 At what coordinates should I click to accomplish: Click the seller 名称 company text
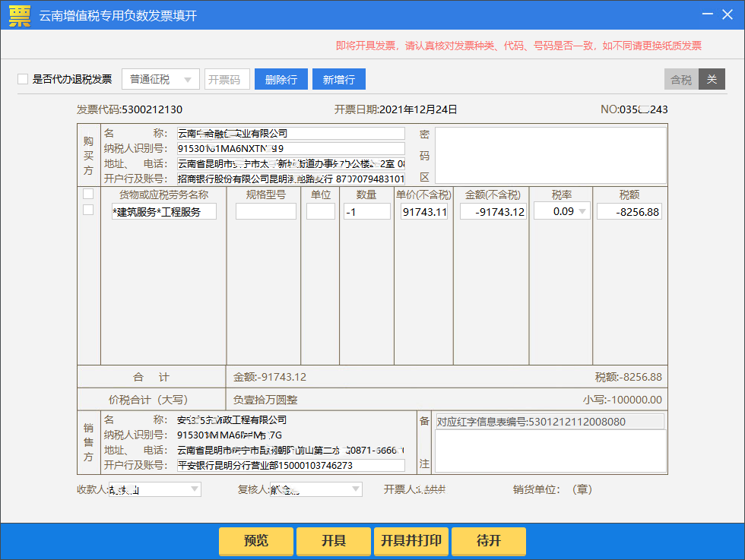[x=232, y=420]
